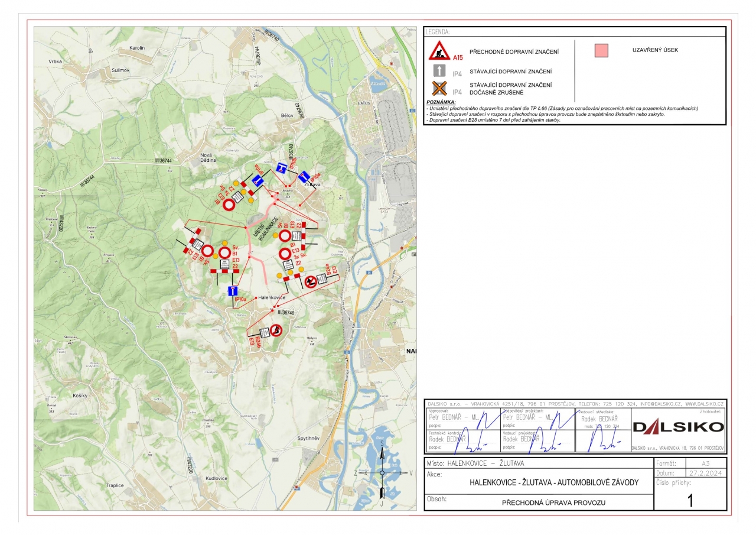Click the UZAVŘENÝ ÚSEK label
Image resolution: width=756 pixels, height=535 pixels.
pos(655,50)
